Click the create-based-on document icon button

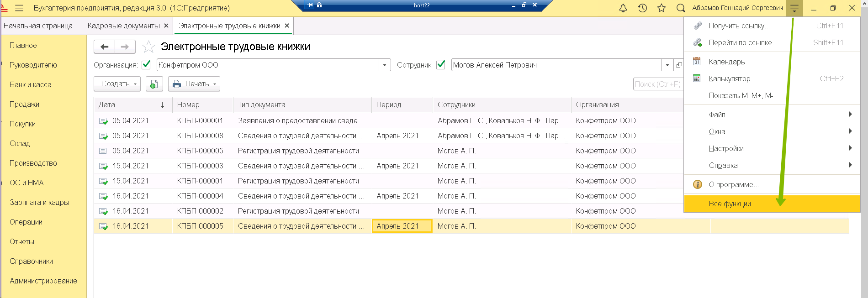(154, 84)
